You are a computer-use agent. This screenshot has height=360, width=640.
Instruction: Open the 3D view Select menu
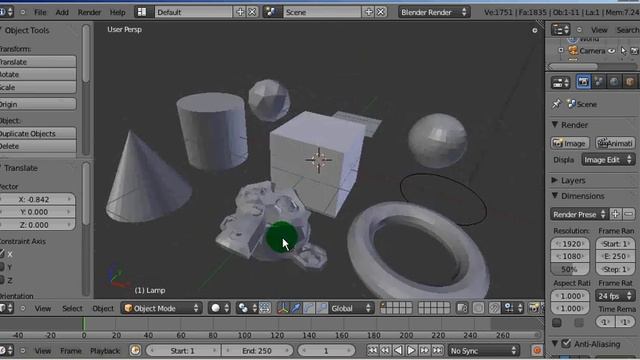[72, 308]
